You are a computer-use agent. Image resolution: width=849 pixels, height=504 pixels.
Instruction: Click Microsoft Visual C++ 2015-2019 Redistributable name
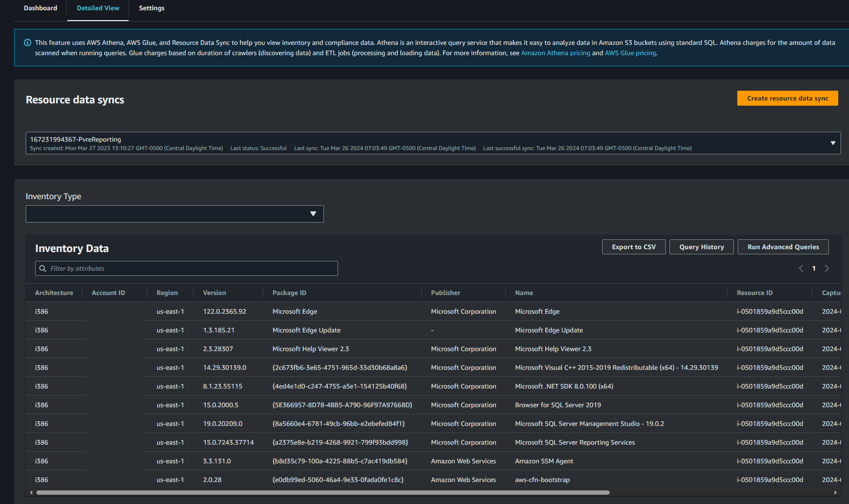(617, 367)
